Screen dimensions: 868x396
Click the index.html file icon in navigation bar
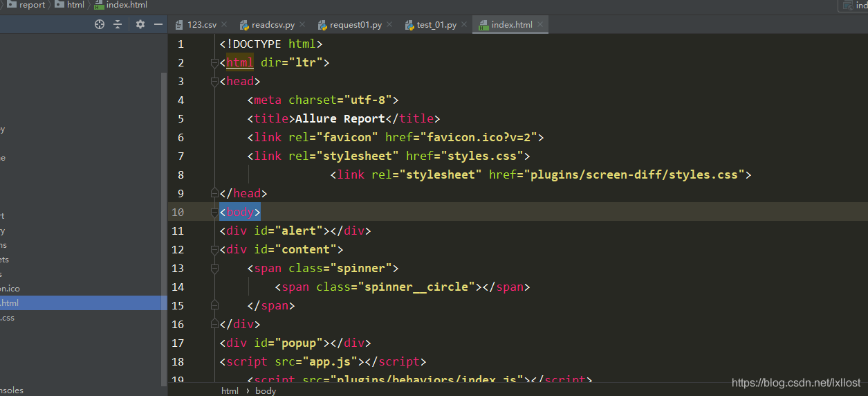(x=99, y=4)
